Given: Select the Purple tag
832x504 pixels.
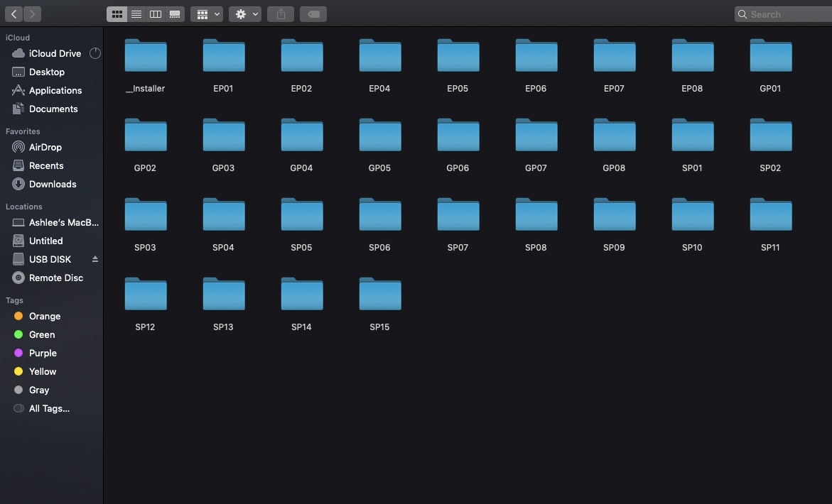Looking at the screenshot, I should [43, 353].
